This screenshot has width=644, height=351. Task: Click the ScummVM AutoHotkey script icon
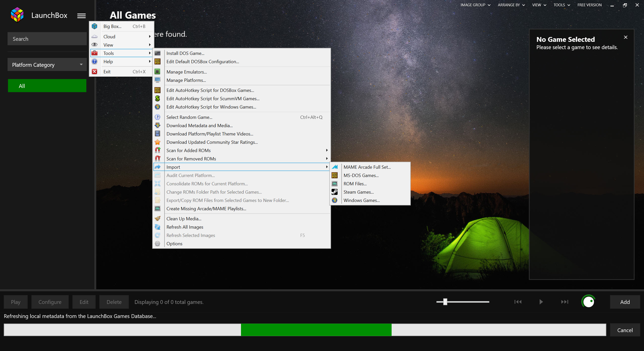[157, 98]
